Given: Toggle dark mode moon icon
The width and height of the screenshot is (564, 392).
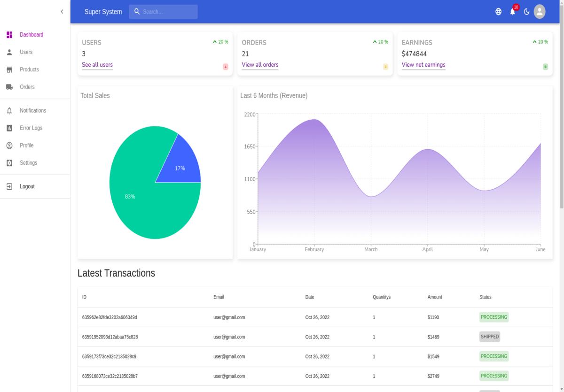Looking at the screenshot, I should pos(526,12).
